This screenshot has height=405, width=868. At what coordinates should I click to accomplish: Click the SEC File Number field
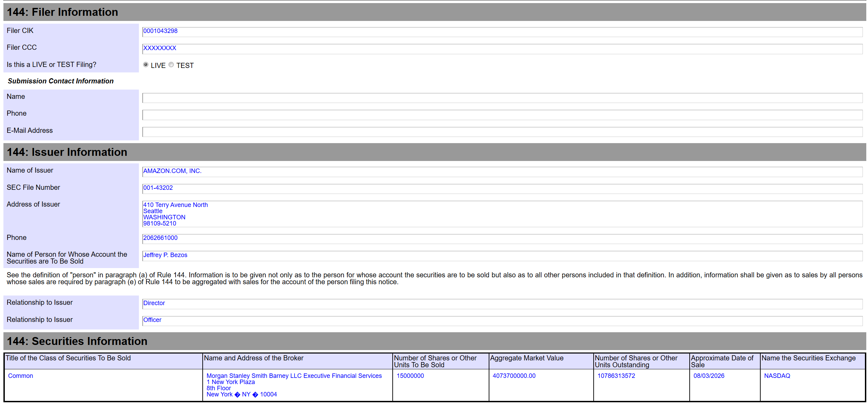(x=502, y=189)
